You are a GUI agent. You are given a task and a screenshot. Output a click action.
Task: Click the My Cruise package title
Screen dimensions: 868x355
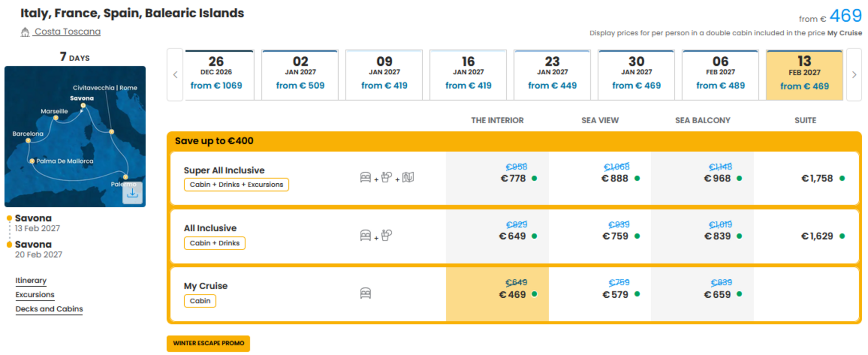[206, 286]
